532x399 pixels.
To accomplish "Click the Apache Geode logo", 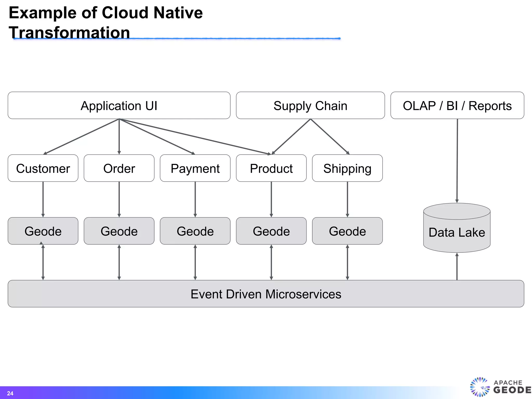I will (x=500, y=387).
